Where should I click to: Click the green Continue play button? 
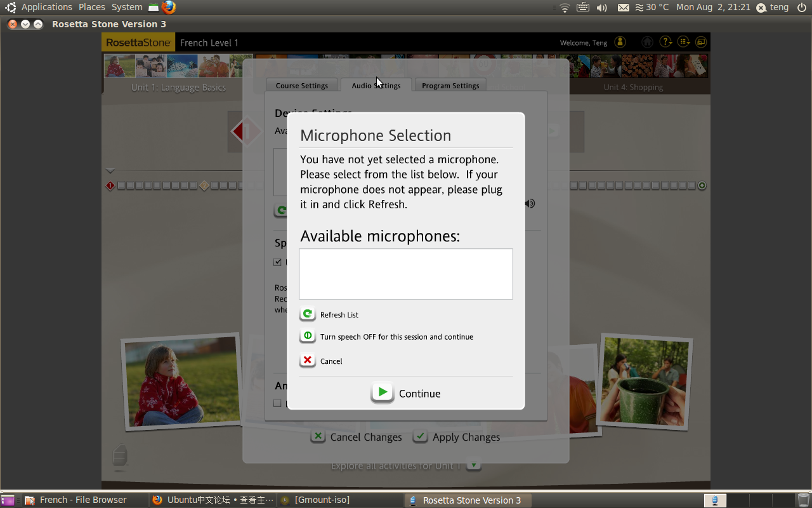pyautogui.click(x=383, y=393)
